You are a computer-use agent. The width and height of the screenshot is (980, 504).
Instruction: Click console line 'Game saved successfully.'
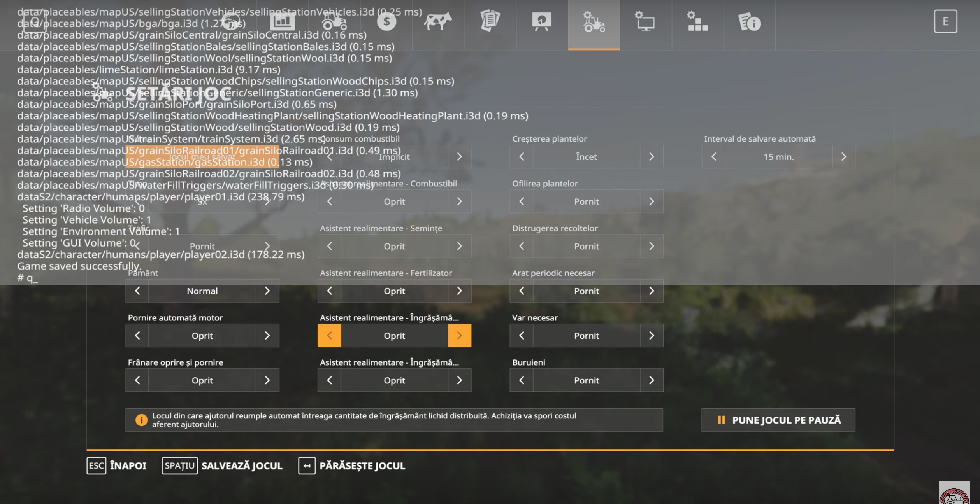pos(79,266)
